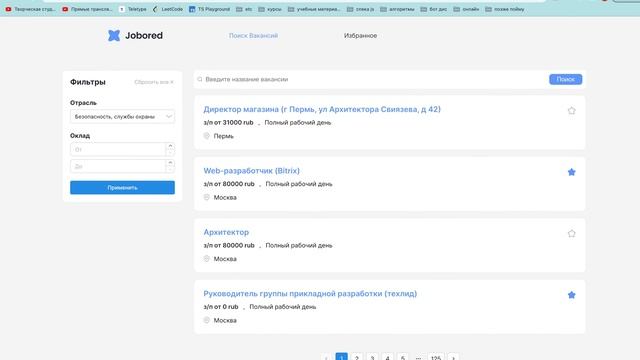Open the Архитектор vacancy link
Image resolution: width=640 pixels, height=360 pixels.
tap(226, 232)
